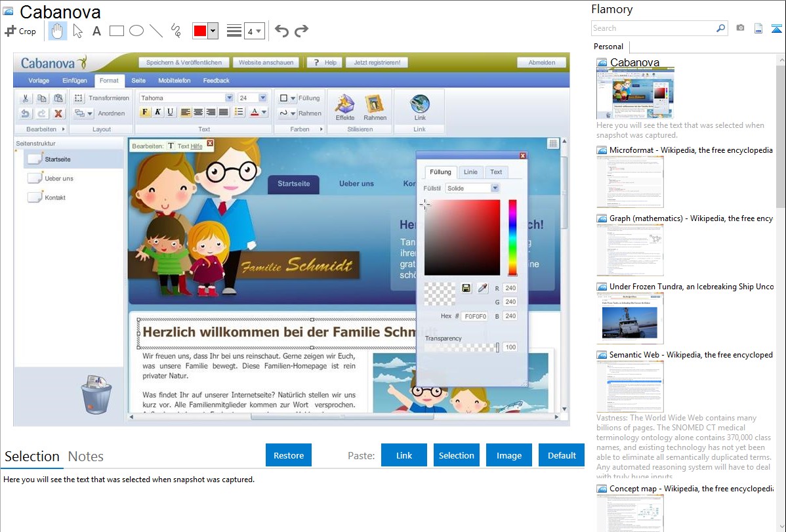The image size is (786, 532).
Task: Click the Paste Image button
Action: 509,455
